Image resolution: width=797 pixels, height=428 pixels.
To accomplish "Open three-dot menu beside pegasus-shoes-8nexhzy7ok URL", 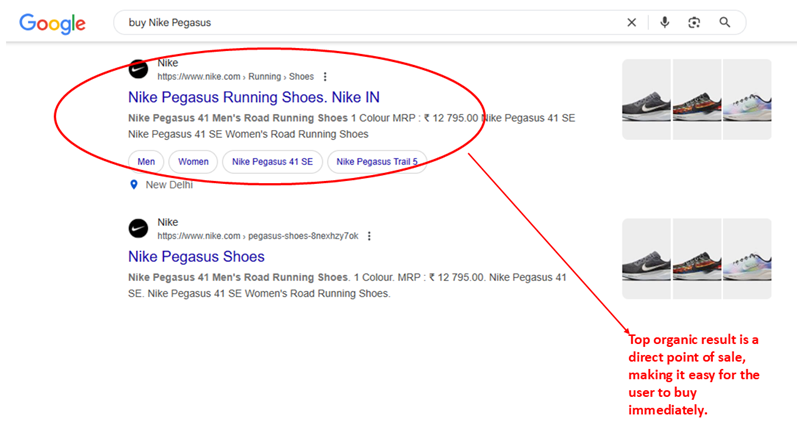I will click(x=370, y=236).
